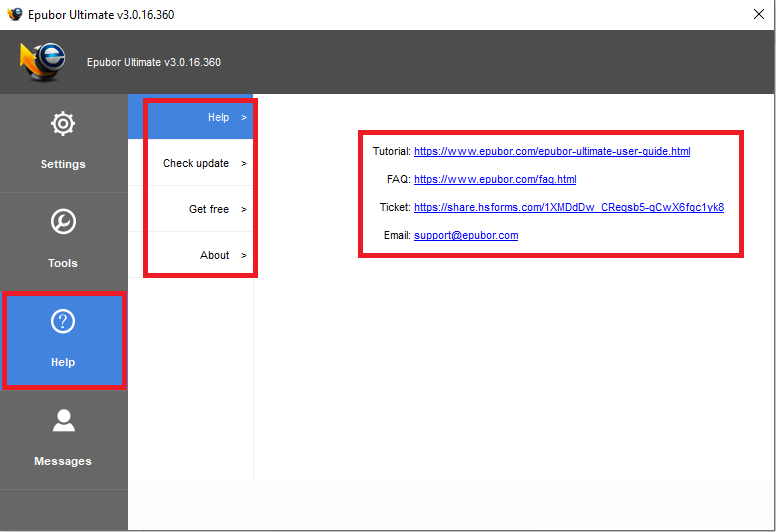The width and height of the screenshot is (776, 532).
Task: Click the Messages label in sidebar
Action: pos(63,461)
